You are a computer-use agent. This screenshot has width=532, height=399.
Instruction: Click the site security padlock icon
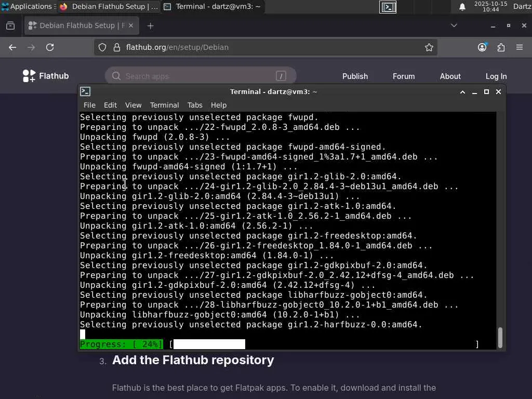(117, 47)
